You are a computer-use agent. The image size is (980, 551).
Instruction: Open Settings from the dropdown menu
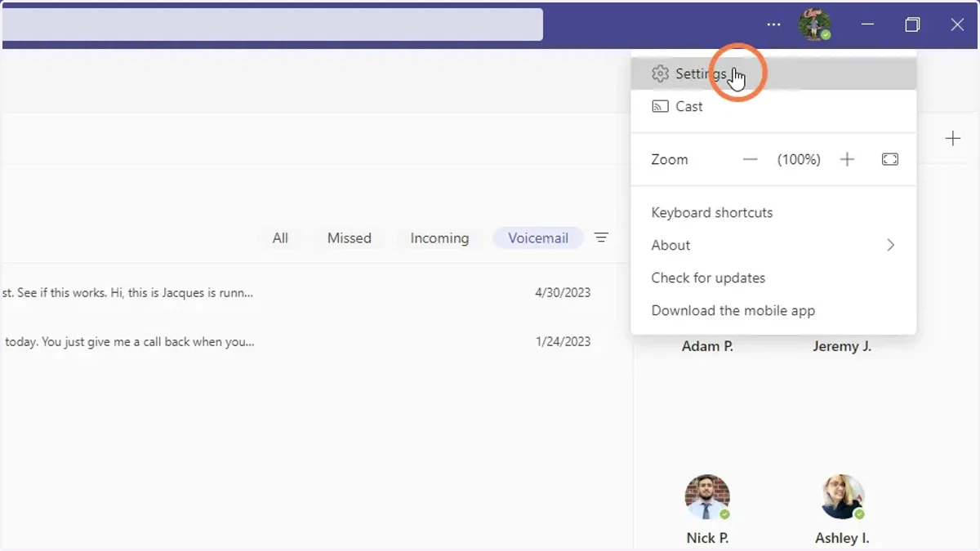point(773,73)
